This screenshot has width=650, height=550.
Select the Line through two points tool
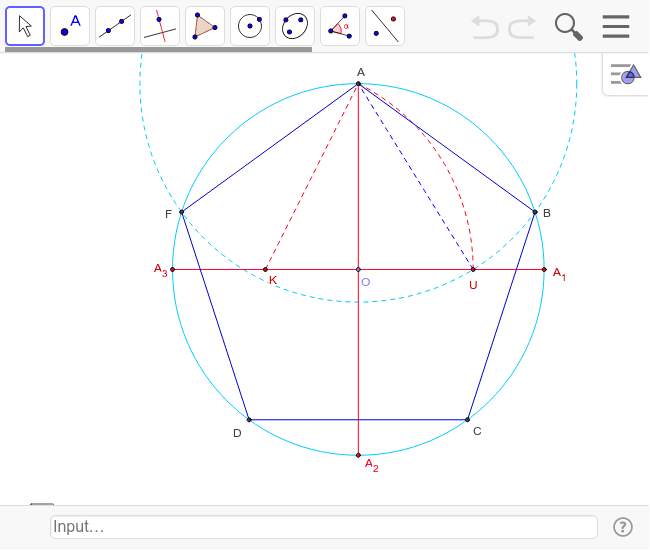click(x=115, y=26)
